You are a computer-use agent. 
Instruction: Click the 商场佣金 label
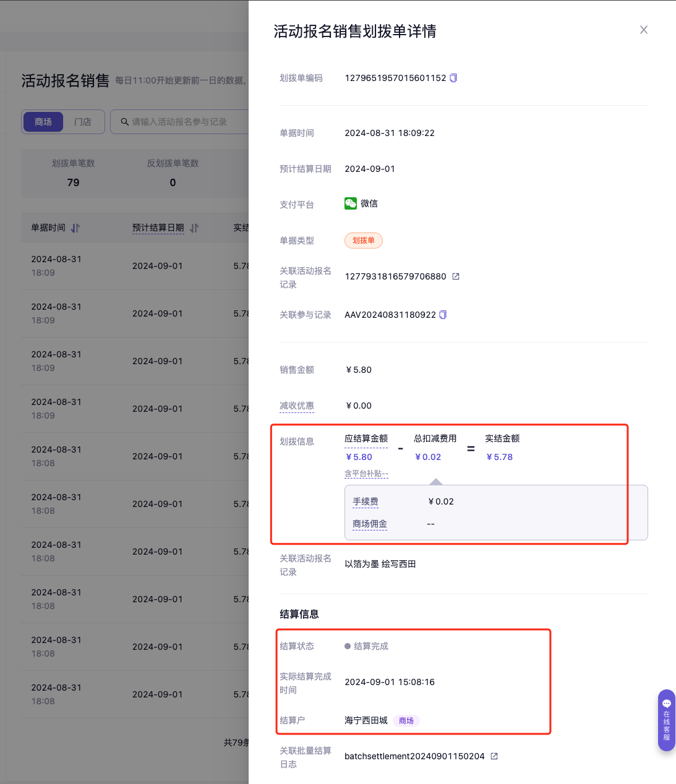click(x=370, y=524)
